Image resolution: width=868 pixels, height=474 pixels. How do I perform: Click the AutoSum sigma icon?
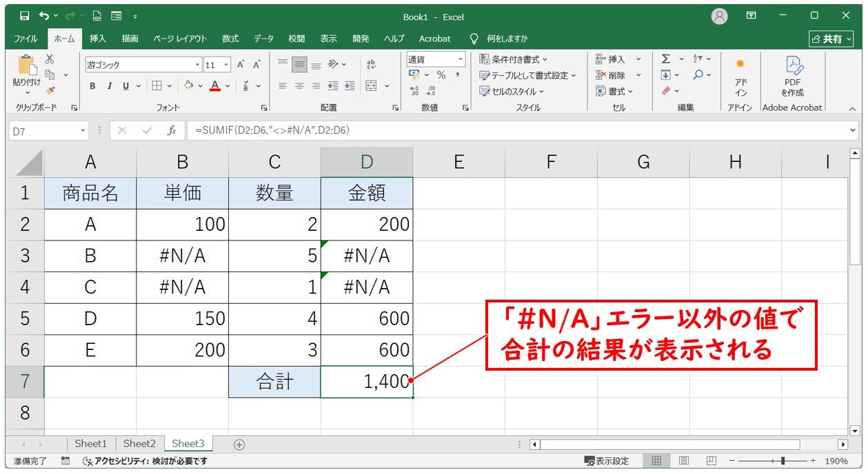(x=666, y=59)
